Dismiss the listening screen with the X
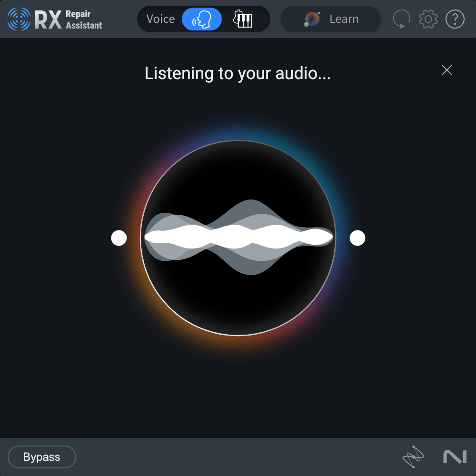Screen dimensions: 476x476 click(446, 70)
